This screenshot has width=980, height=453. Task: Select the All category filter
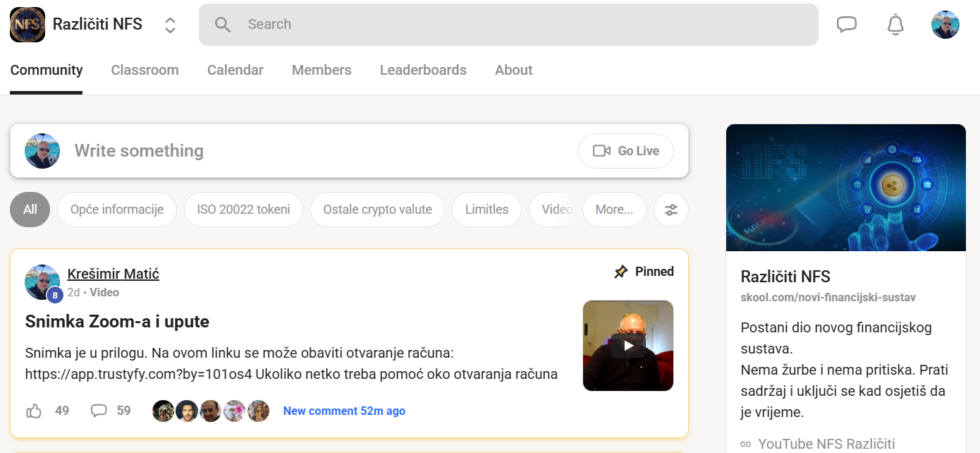[x=30, y=210]
